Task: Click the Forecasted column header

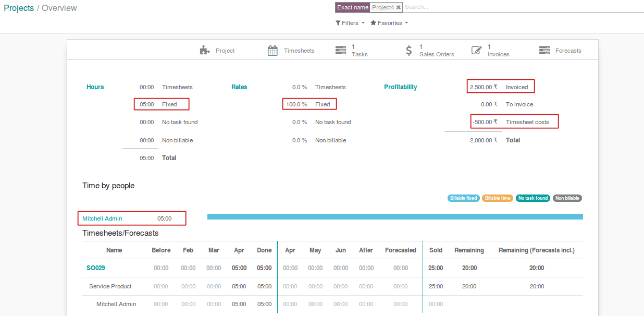Action: tap(401, 250)
